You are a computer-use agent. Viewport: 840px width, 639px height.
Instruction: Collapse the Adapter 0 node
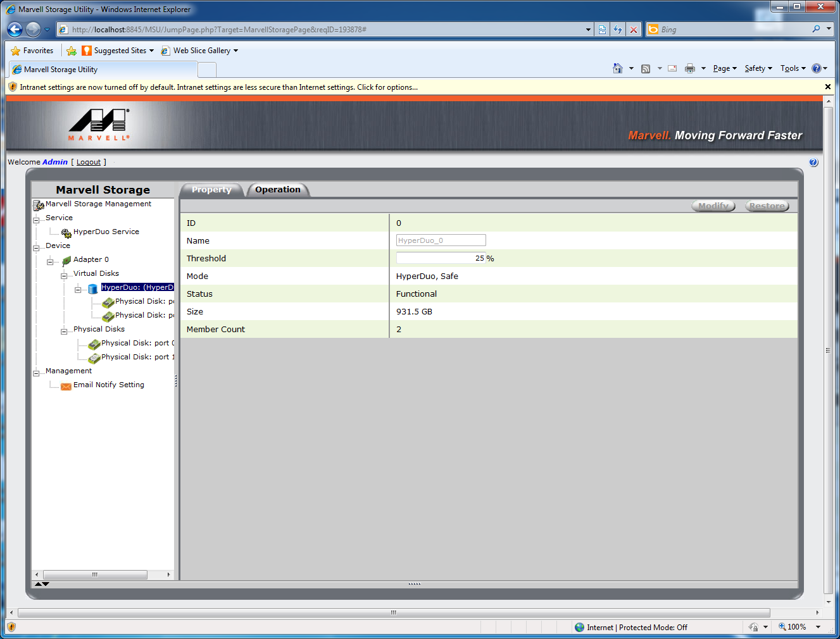coord(50,261)
